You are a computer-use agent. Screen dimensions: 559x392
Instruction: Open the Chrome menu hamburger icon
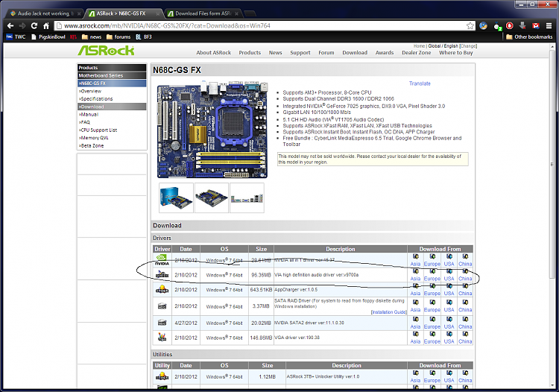[549, 25]
